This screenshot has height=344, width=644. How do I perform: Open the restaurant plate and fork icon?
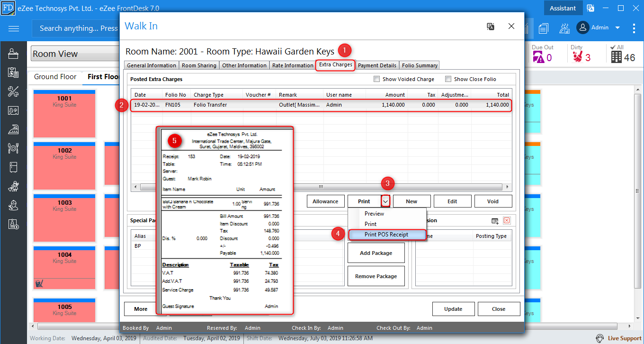tap(13, 148)
